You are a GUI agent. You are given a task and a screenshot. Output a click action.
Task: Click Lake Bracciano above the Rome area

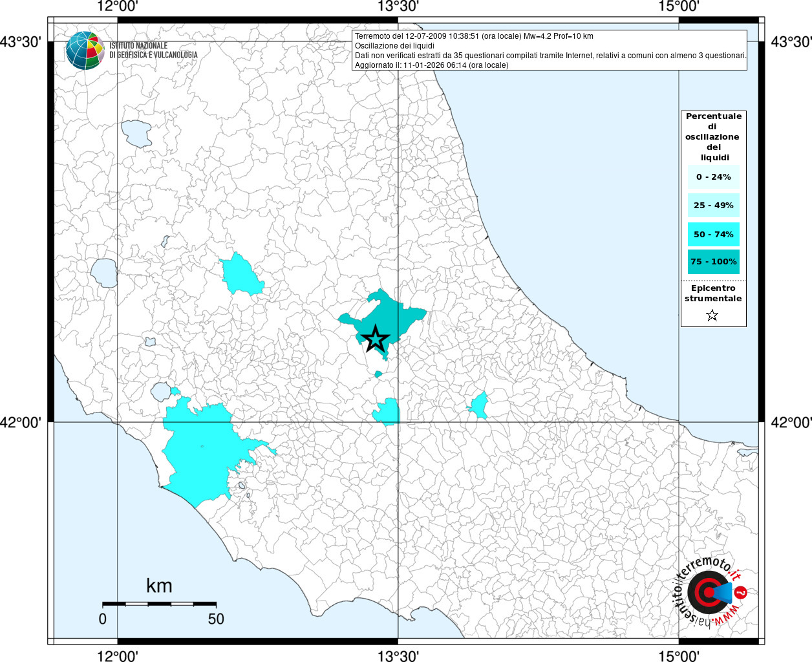tap(160, 391)
